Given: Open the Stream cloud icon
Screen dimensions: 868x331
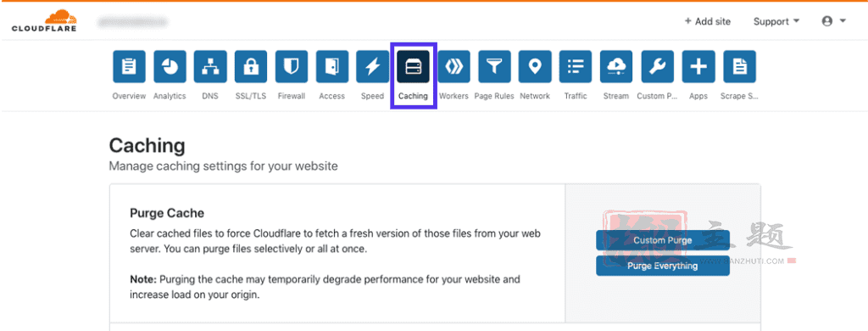Looking at the screenshot, I should pos(616,66).
